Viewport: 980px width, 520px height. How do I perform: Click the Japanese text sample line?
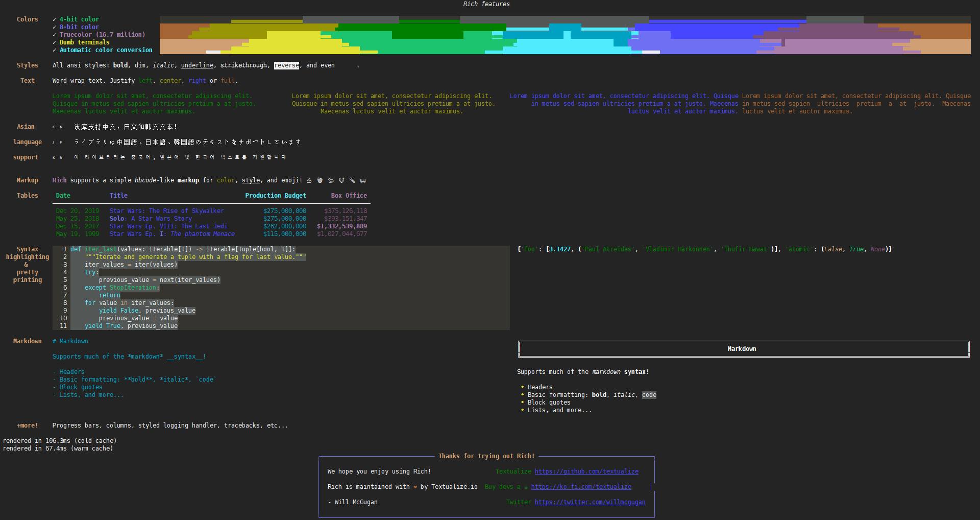[187, 142]
